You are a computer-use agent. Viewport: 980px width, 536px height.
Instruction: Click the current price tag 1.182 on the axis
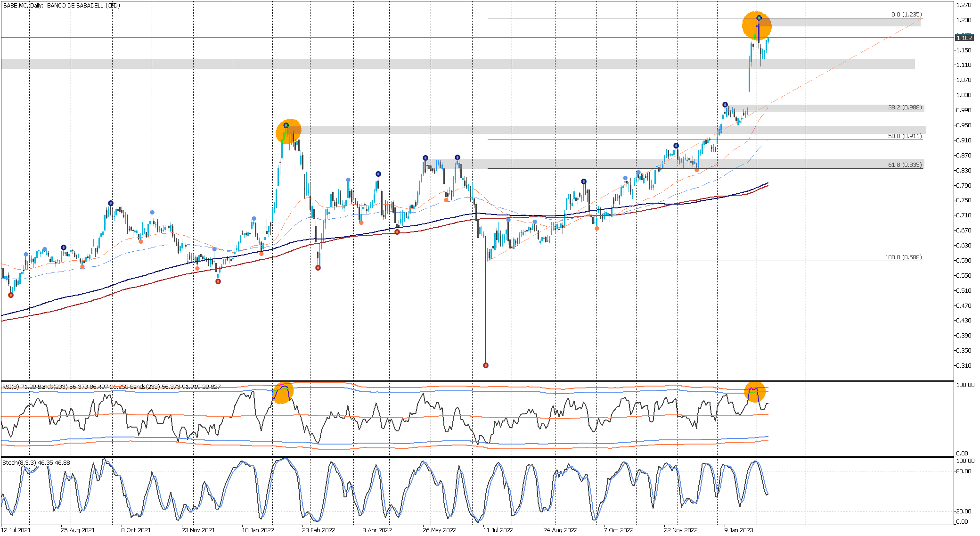point(964,38)
